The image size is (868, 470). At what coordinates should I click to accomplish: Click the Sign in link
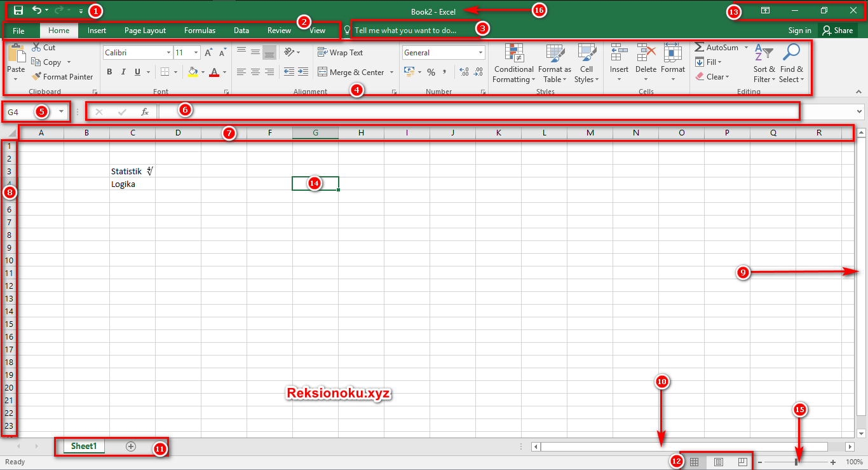tap(799, 30)
